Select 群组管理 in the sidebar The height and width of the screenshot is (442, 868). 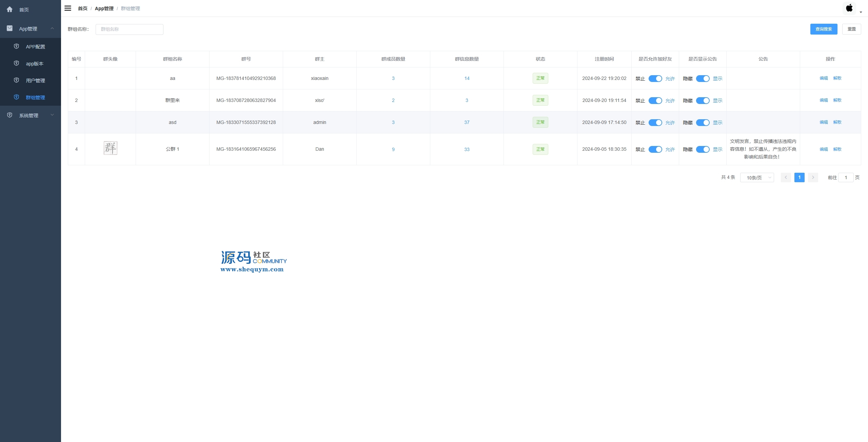pos(35,98)
